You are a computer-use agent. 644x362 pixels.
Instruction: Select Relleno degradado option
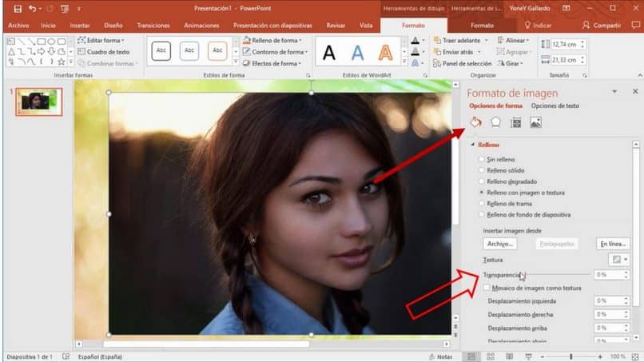[507, 181]
